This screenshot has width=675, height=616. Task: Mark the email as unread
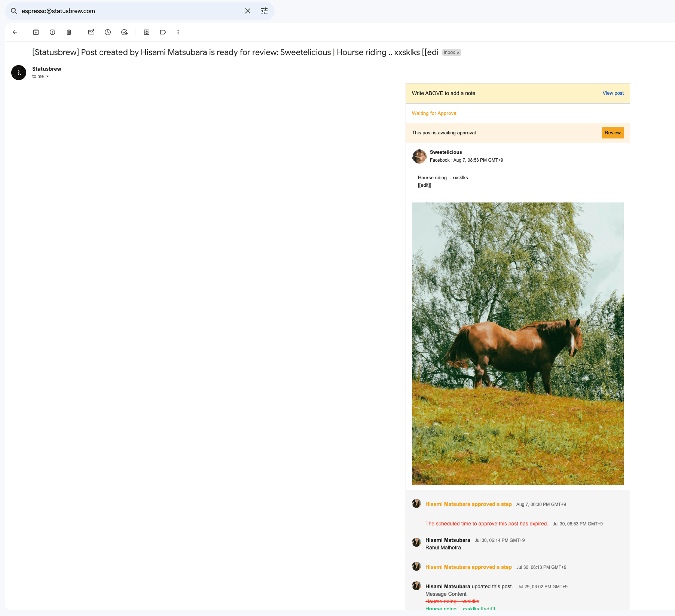point(91,32)
